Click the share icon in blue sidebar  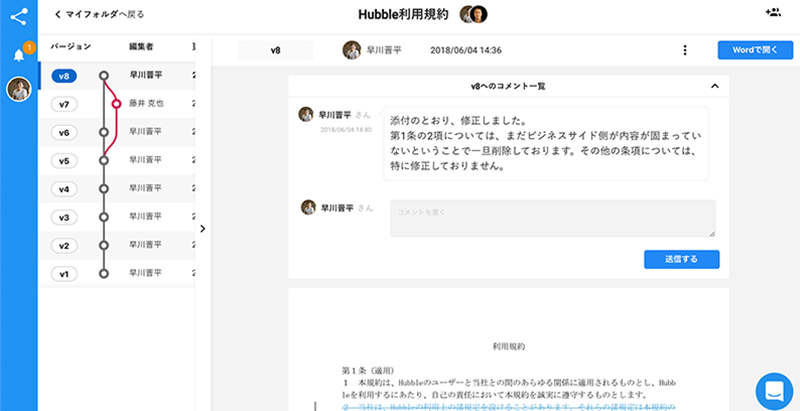click(19, 16)
